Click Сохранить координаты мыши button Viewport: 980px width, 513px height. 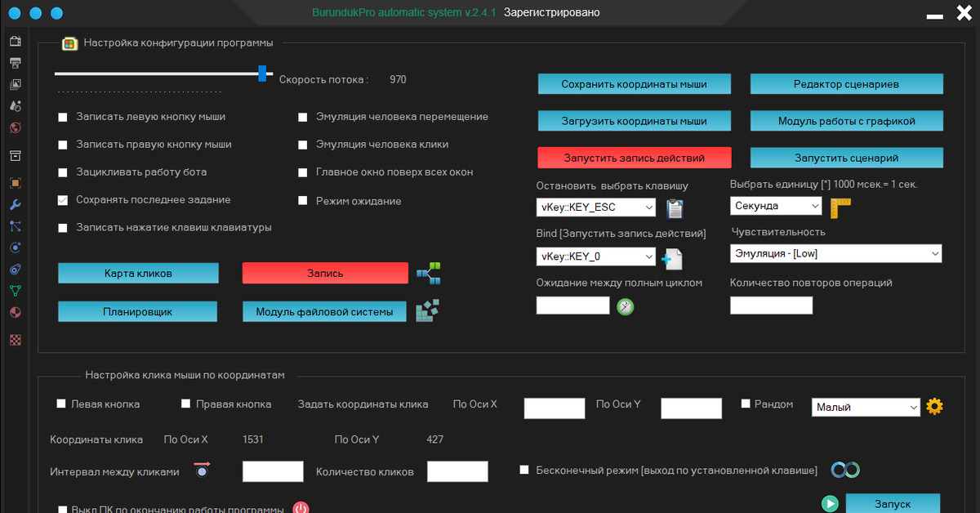point(634,84)
